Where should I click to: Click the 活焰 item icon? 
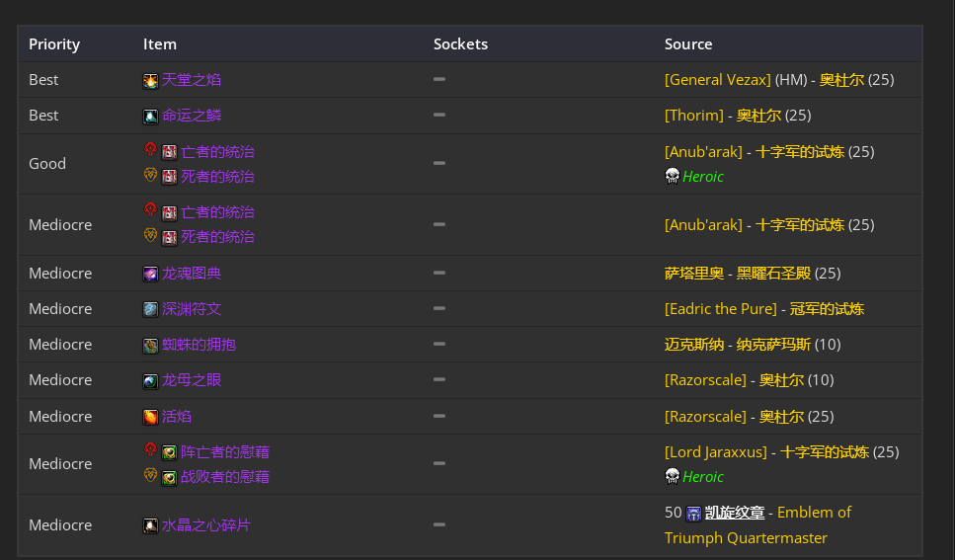[x=150, y=417]
